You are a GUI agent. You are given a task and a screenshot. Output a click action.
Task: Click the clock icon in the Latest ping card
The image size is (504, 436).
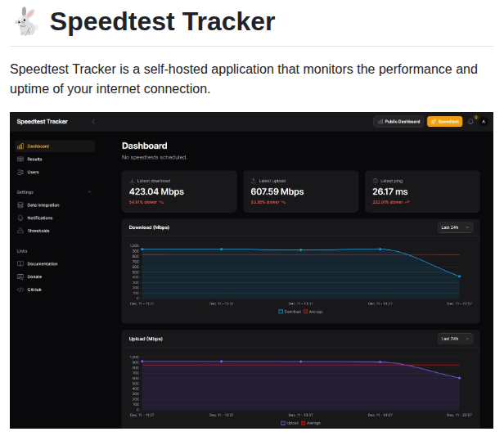pyautogui.click(x=375, y=181)
